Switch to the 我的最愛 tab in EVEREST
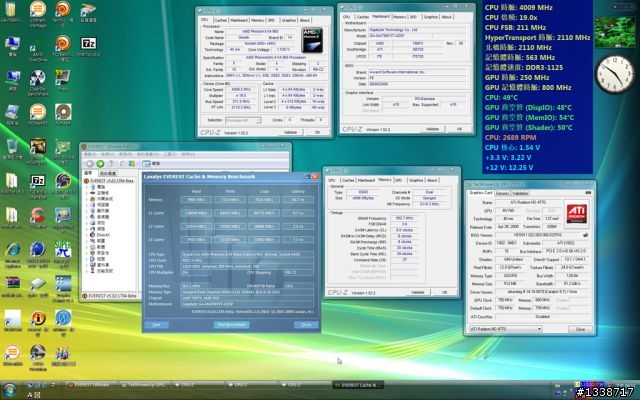This screenshot has height=400, width=640. [x=108, y=173]
